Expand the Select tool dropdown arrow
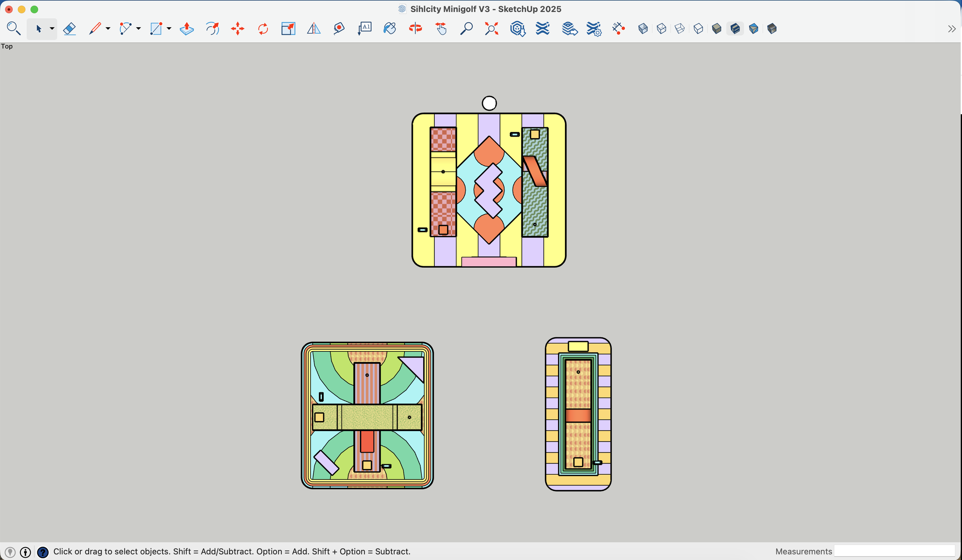Viewport: 962px width, 560px height. [52, 29]
